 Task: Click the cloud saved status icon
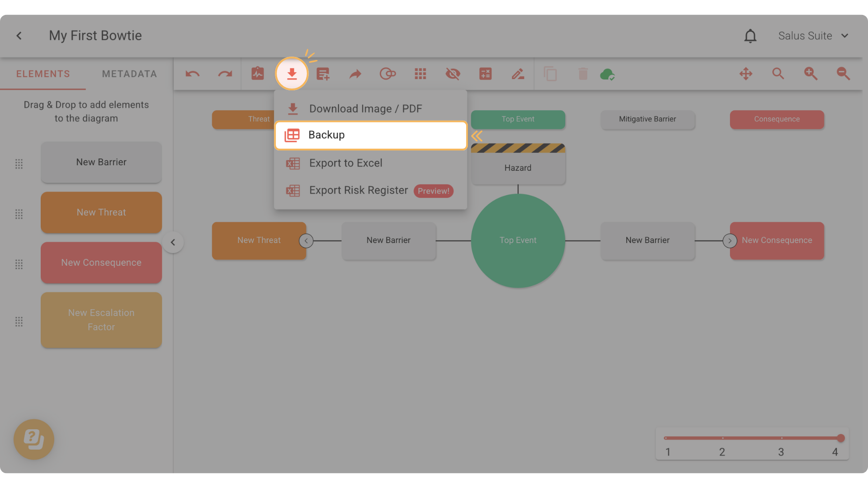[x=607, y=74]
